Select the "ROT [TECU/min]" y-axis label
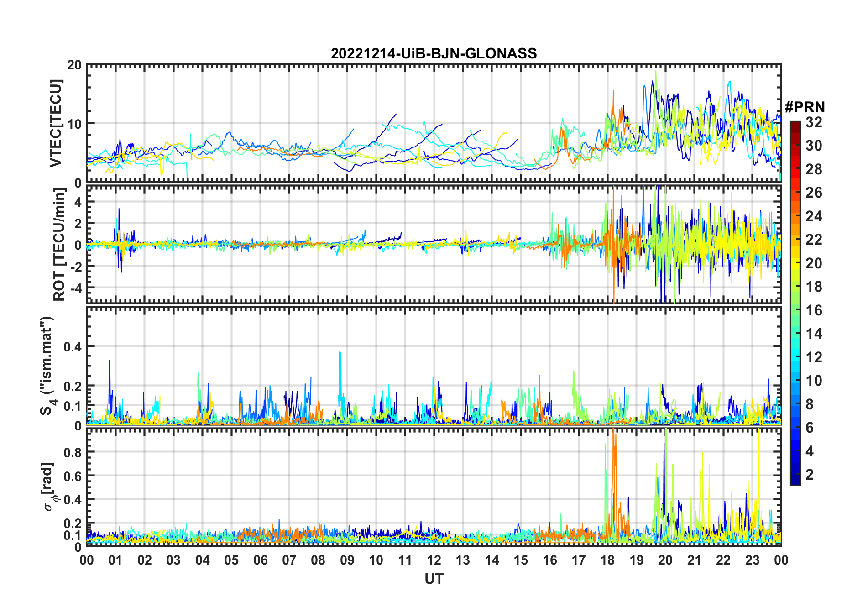The image size is (868, 607). [x=59, y=245]
